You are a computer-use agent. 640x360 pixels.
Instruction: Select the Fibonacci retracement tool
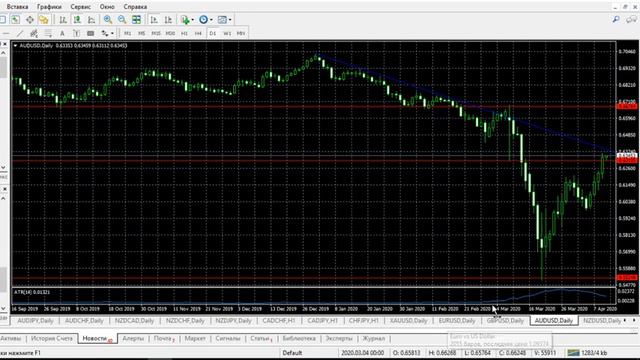pos(48,33)
